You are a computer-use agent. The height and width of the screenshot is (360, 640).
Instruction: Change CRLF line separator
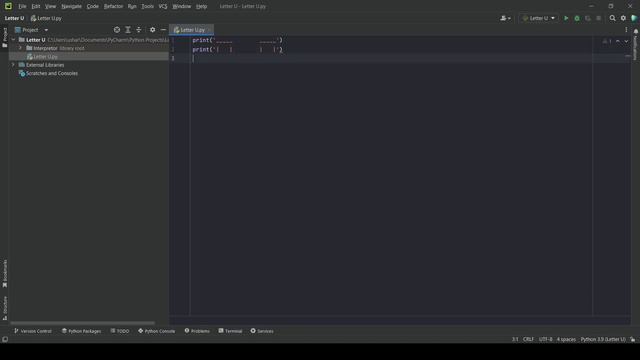(528, 339)
